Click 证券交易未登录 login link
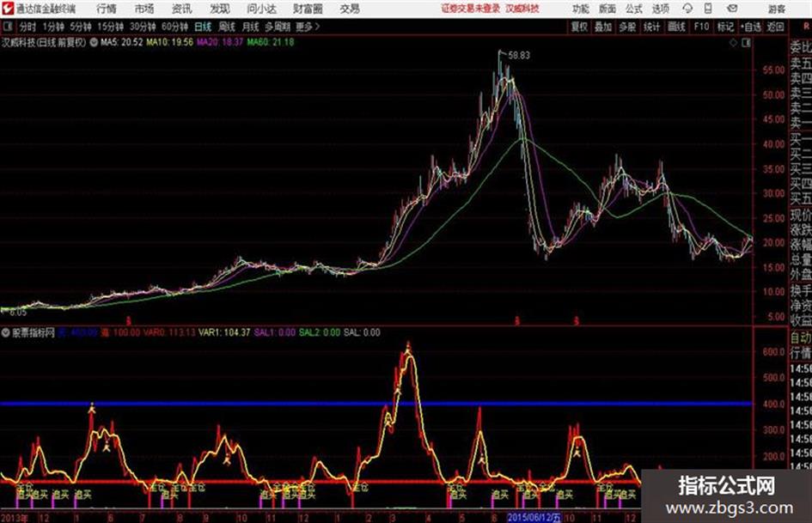This screenshot has width=812, height=523. (x=471, y=9)
